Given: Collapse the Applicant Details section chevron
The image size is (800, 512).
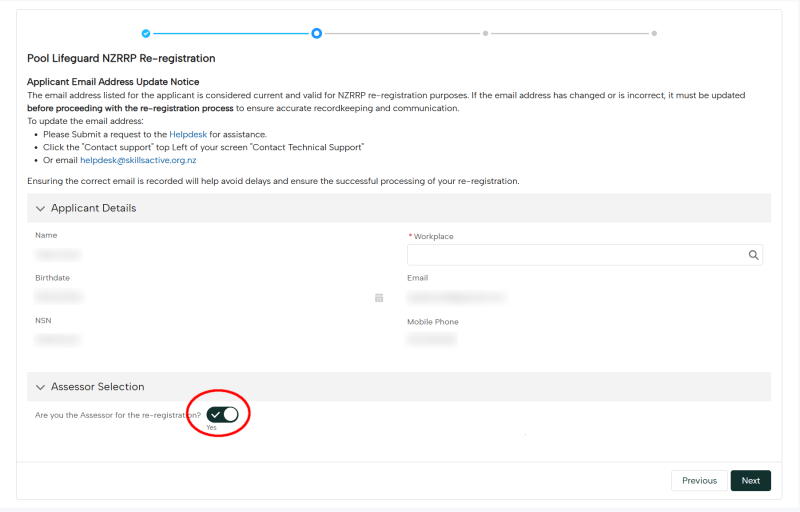Looking at the screenshot, I should click(x=40, y=209).
